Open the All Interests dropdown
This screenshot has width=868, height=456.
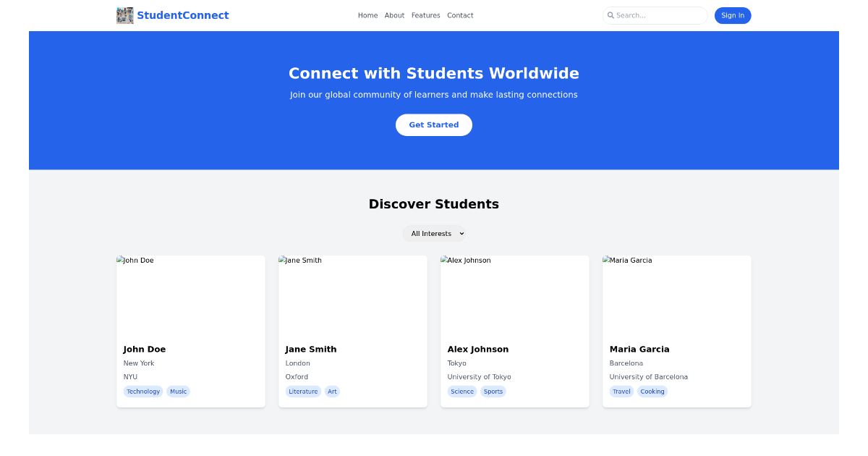tap(434, 233)
